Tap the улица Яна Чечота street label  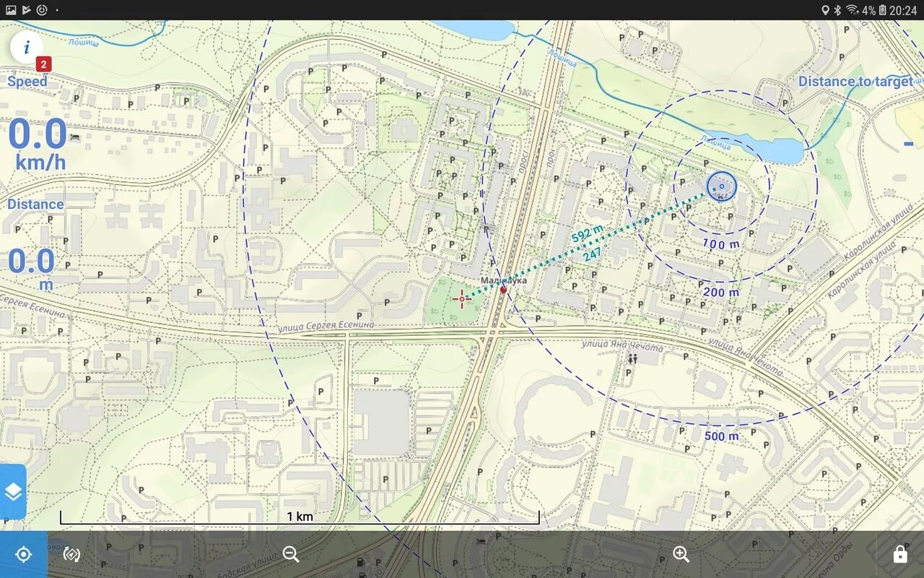coord(621,346)
